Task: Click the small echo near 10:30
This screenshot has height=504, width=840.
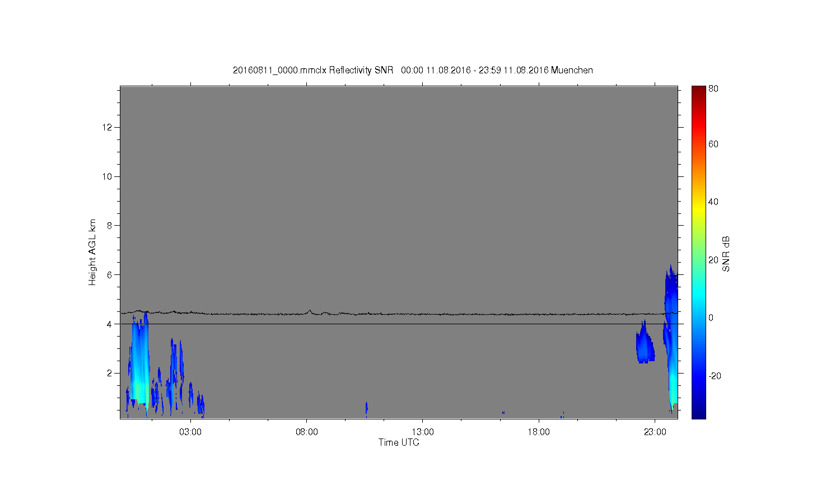Action: click(x=366, y=408)
